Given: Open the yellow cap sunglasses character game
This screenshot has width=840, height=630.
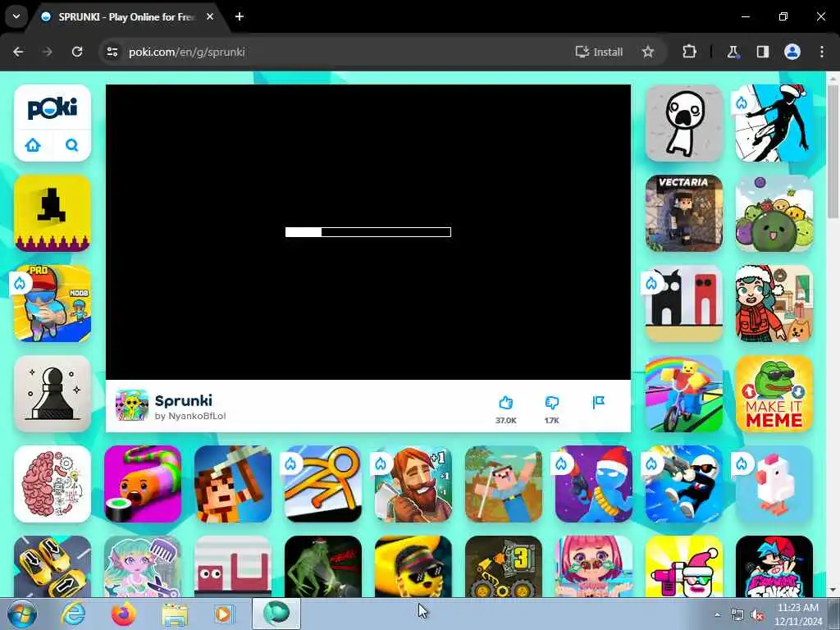Looking at the screenshot, I should pos(413,566).
